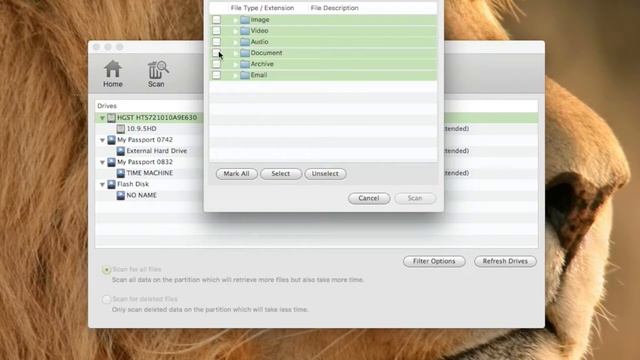Expand the Archive file type row
Viewport: 640px width, 360px height.
(235, 64)
